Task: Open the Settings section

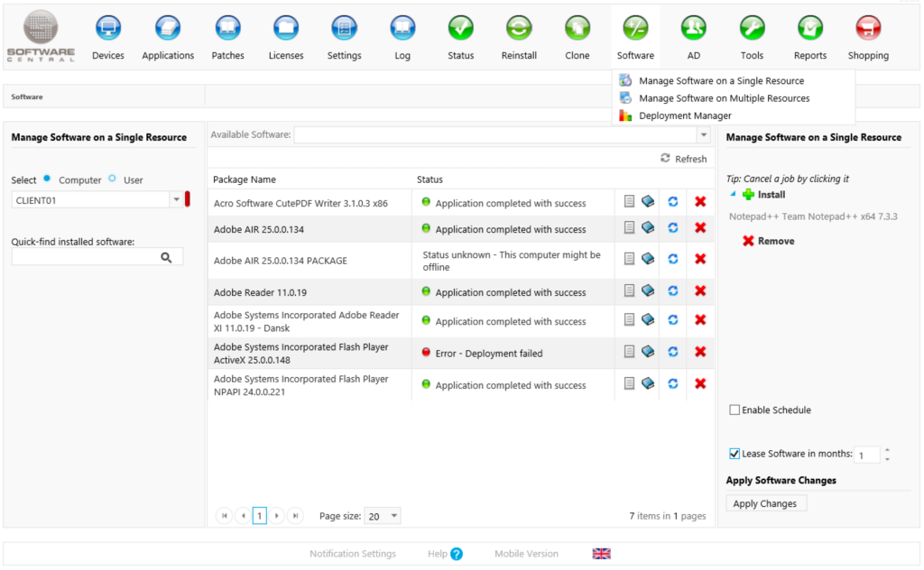Action: pos(344,38)
